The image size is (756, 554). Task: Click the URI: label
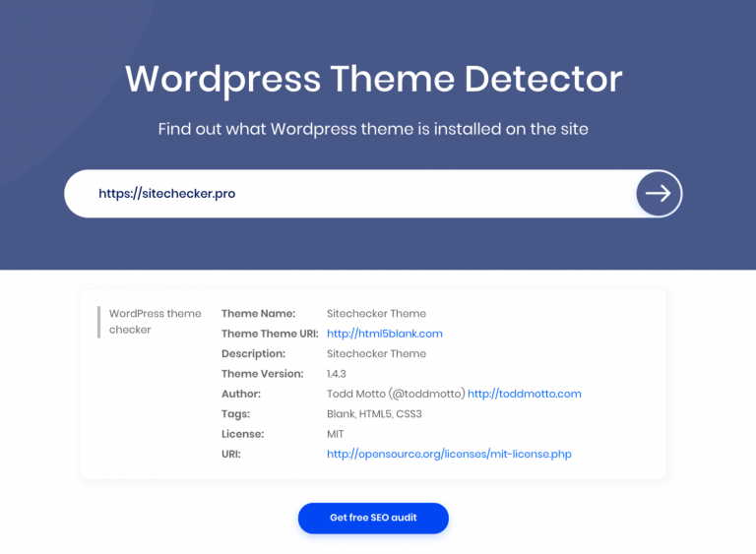(x=231, y=455)
